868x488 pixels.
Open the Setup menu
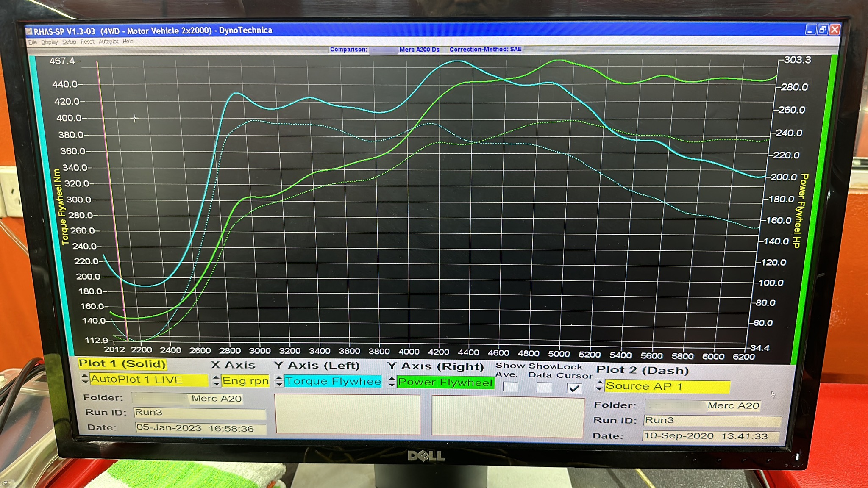click(x=69, y=42)
